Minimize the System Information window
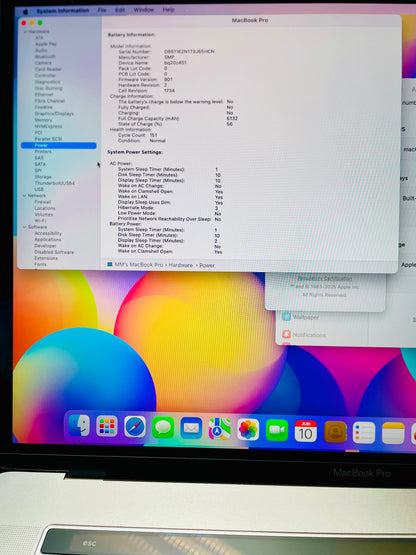 [x=32, y=23]
